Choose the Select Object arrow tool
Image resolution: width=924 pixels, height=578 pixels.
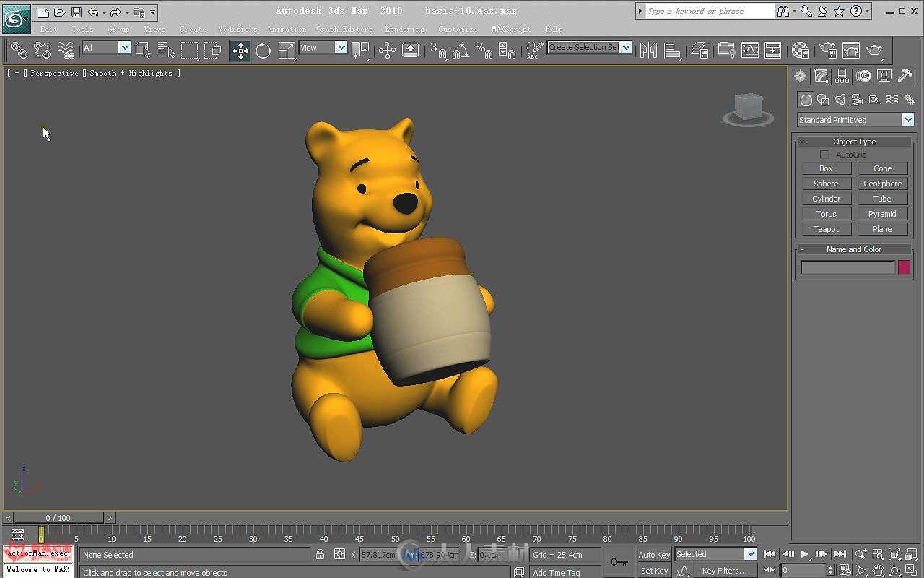coord(143,50)
